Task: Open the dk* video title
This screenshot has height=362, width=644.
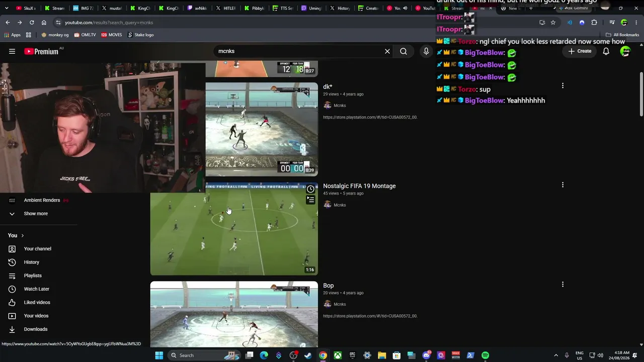Action: pyautogui.click(x=328, y=87)
